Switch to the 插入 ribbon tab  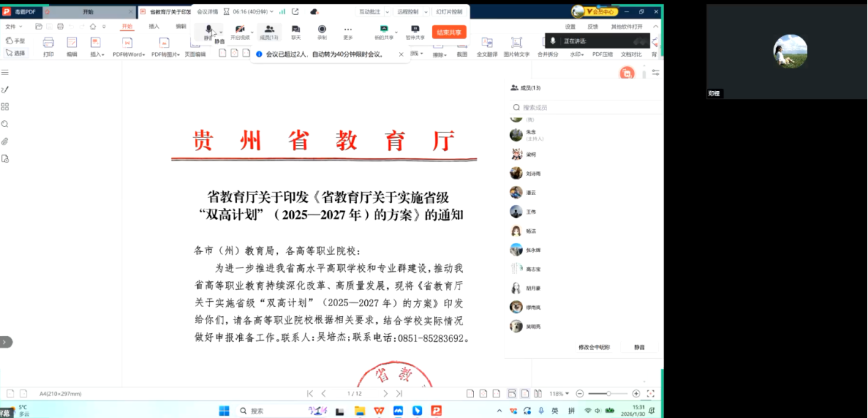point(154,26)
